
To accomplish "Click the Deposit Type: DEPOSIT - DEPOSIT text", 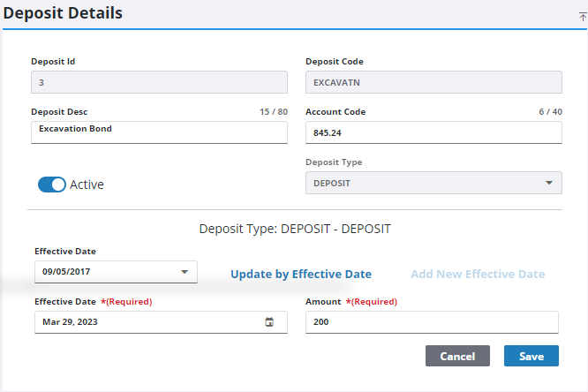I will (295, 229).
